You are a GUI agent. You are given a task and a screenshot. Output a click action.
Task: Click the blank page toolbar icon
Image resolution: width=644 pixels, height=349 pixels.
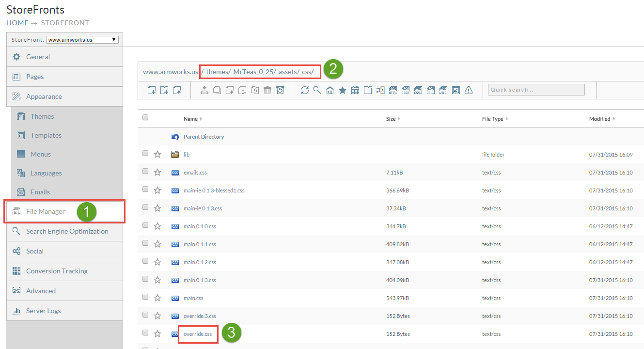pos(368,90)
